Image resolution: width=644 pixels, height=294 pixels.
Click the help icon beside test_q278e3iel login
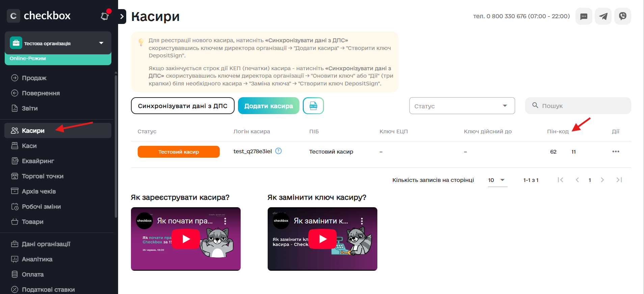click(x=278, y=151)
